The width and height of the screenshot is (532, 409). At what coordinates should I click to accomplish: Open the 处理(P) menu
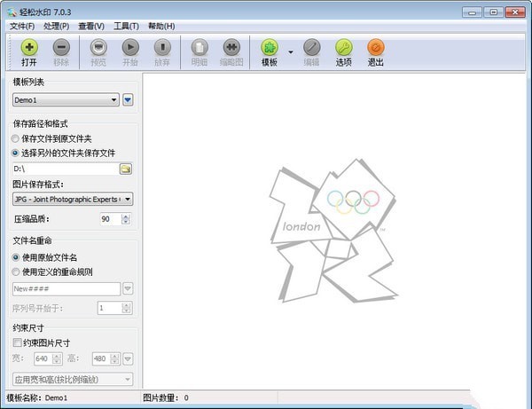(57, 26)
